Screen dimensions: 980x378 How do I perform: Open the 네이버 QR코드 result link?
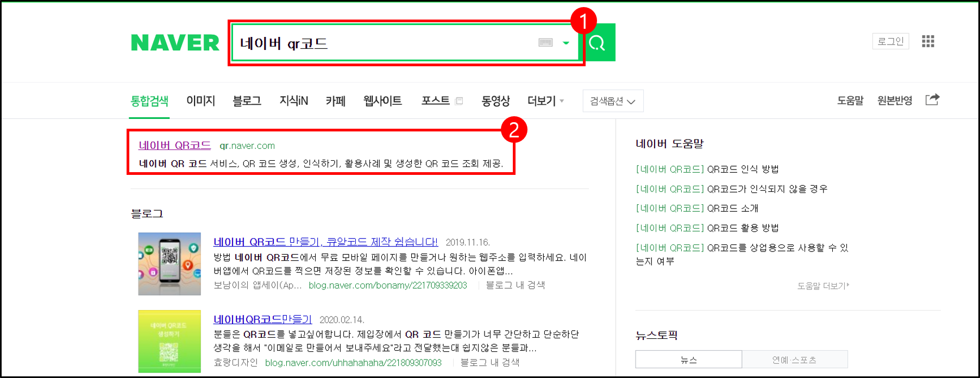click(174, 146)
